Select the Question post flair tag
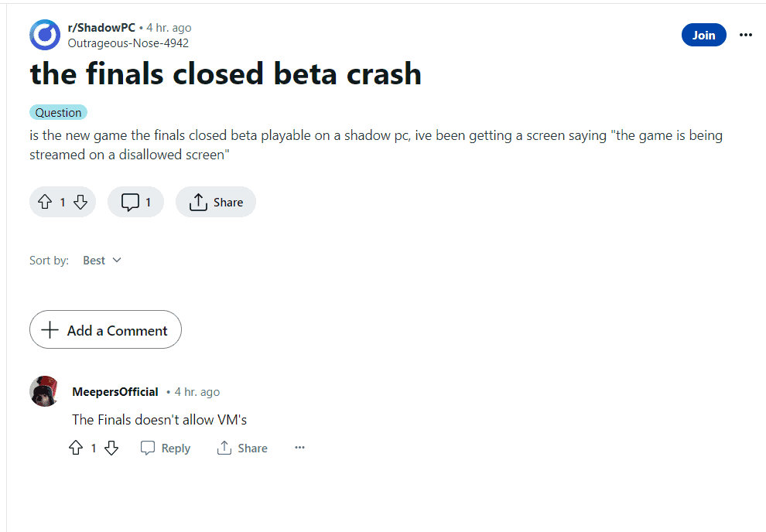 pyautogui.click(x=58, y=113)
